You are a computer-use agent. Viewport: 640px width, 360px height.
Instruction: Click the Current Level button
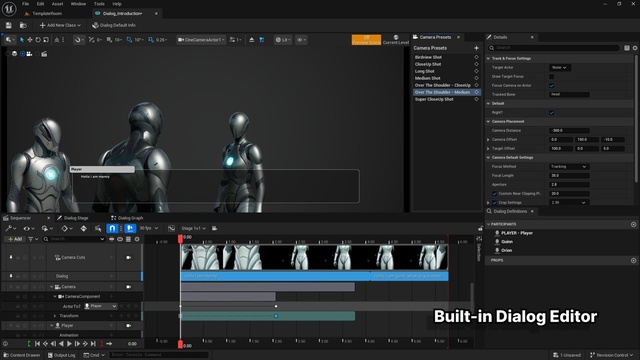(396, 40)
